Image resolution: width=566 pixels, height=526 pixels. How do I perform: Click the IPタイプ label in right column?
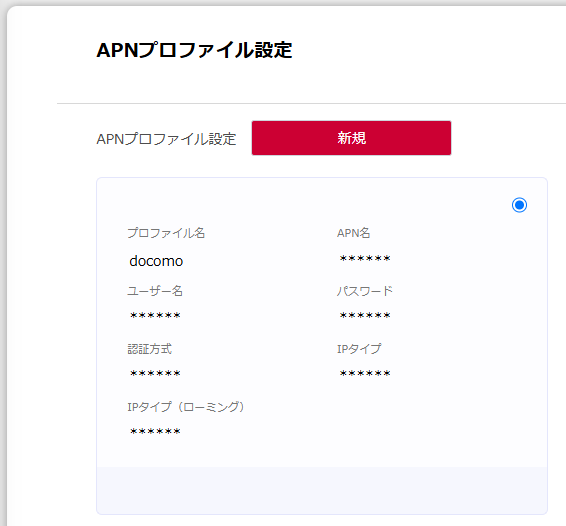pyautogui.click(x=359, y=349)
